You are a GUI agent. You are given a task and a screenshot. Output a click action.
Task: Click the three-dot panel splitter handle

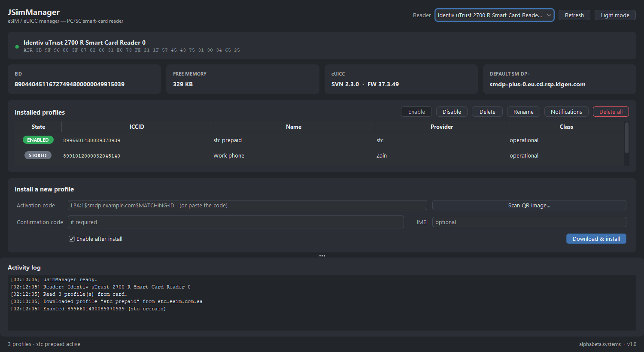click(322, 256)
